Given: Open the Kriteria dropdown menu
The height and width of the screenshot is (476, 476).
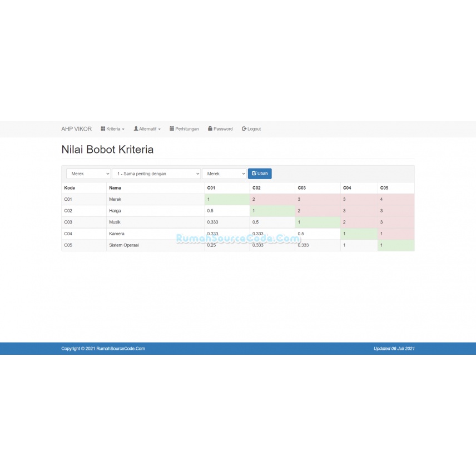Looking at the screenshot, I should click(113, 128).
